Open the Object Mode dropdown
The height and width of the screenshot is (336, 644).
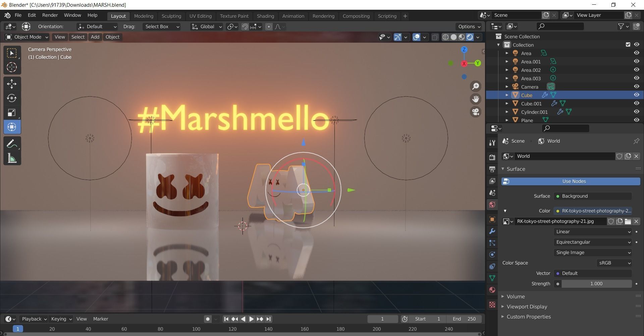[26, 37]
